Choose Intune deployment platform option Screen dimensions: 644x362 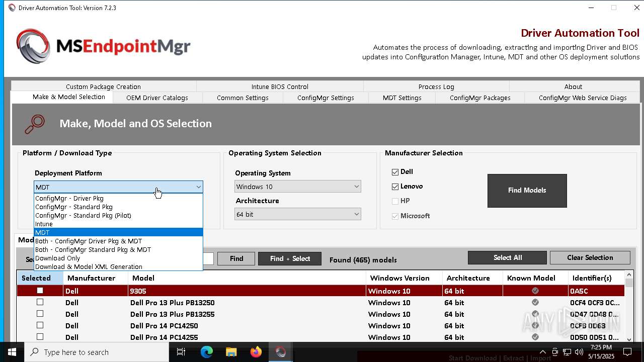118,224
